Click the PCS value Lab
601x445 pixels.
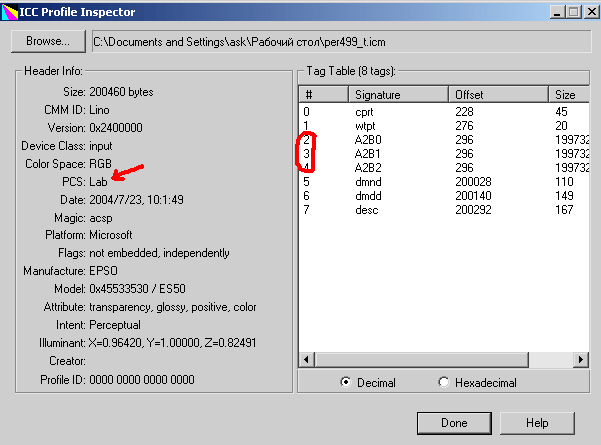(98, 182)
